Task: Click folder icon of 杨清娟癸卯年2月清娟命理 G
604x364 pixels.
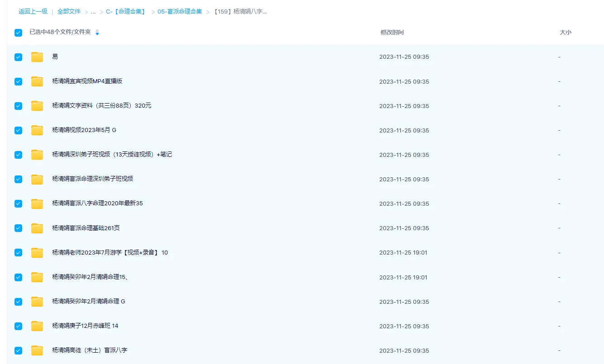Action: point(37,302)
